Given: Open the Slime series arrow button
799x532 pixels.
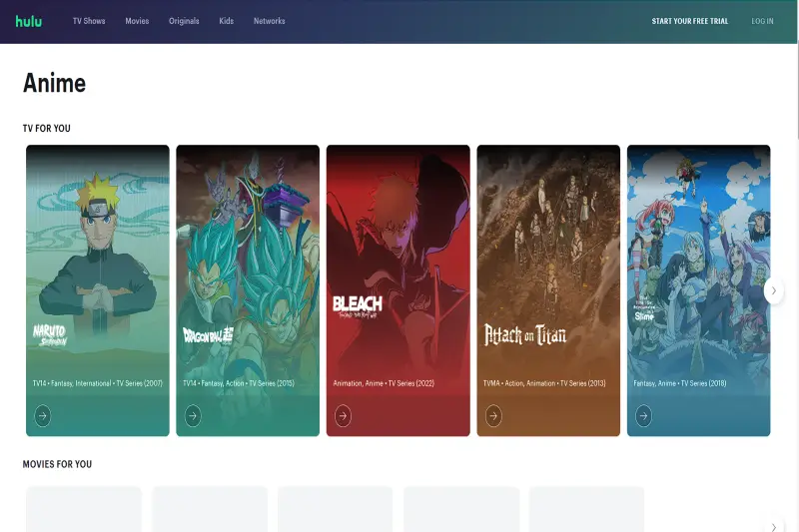Looking at the screenshot, I should pos(643,416).
